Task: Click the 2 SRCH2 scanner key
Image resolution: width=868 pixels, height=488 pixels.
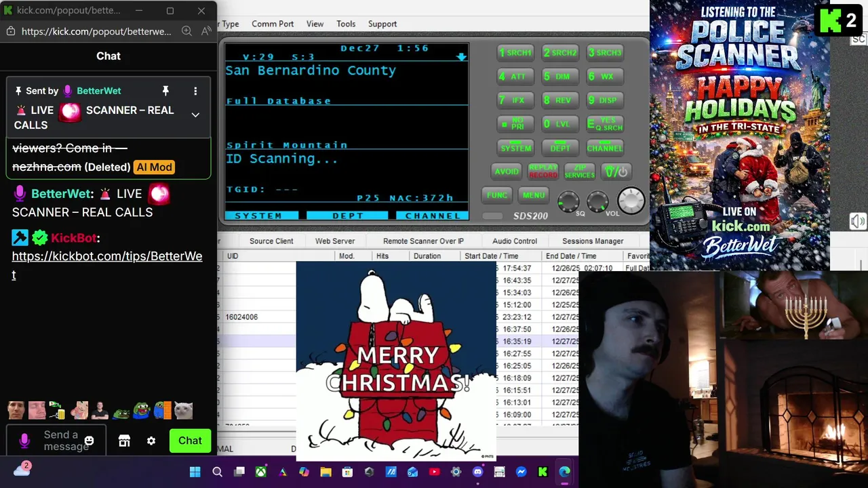Action: pyautogui.click(x=560, y=53)
